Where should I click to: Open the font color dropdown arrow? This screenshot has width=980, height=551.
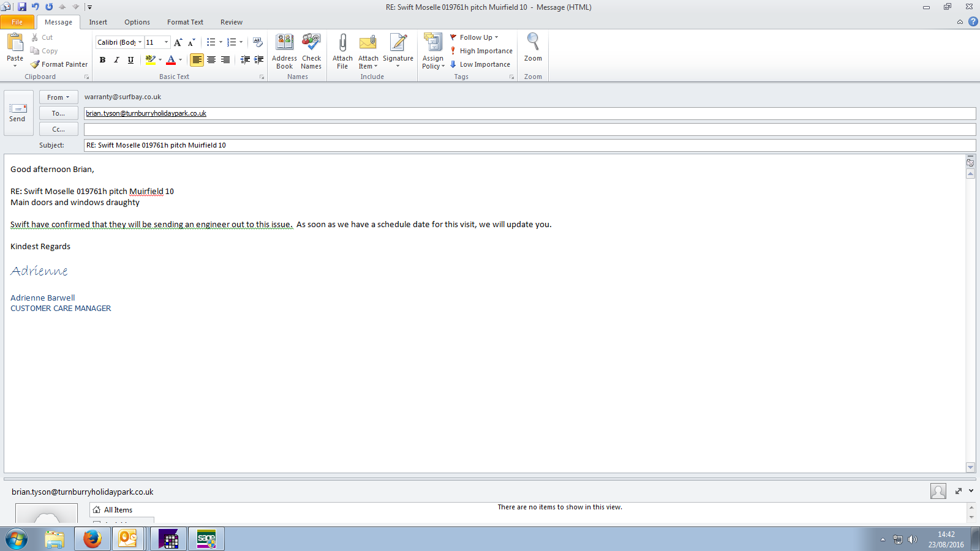click(x=181, y=59)
